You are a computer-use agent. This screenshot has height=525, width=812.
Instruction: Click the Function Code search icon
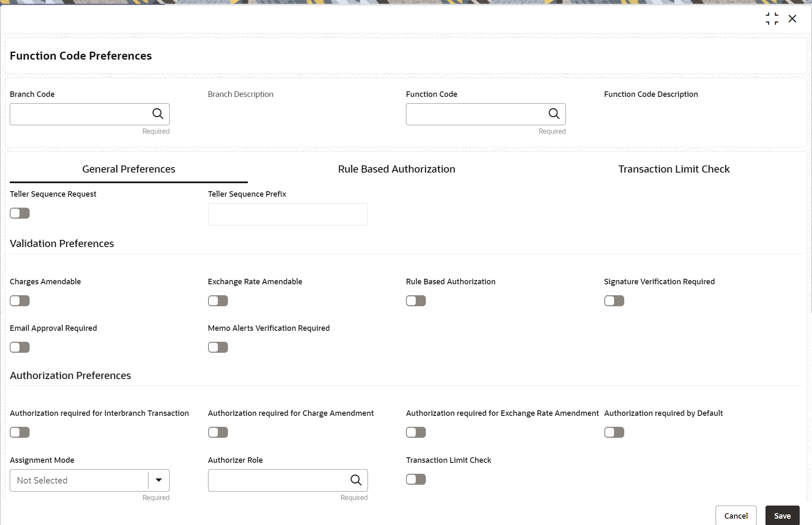pyautogui.click(x=554, y=114)
